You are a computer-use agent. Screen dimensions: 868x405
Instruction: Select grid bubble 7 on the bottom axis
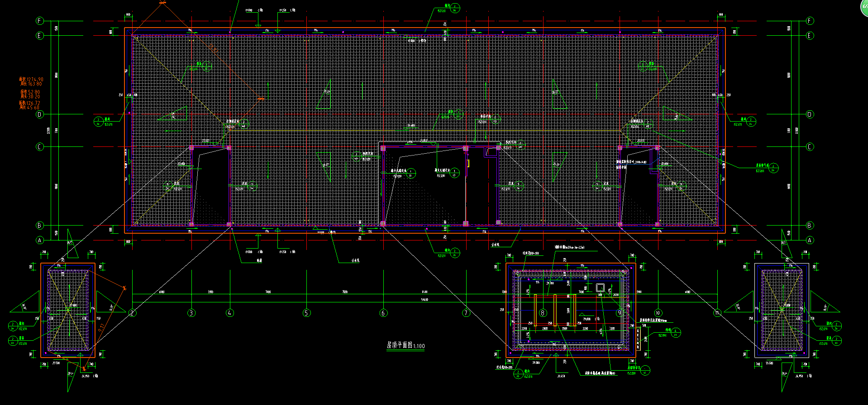pyautogui.click(x=466, y=313)
